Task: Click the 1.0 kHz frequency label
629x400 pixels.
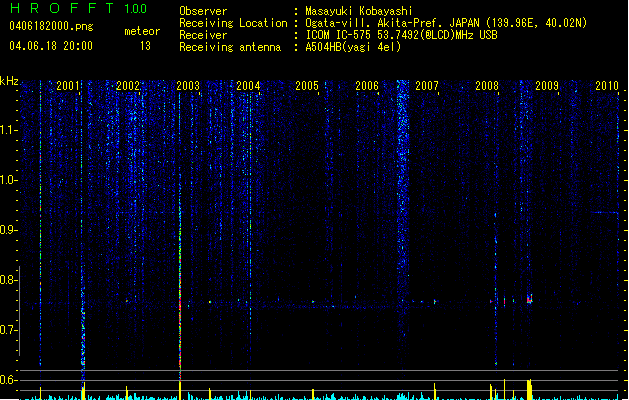Action: coord(8,180)
